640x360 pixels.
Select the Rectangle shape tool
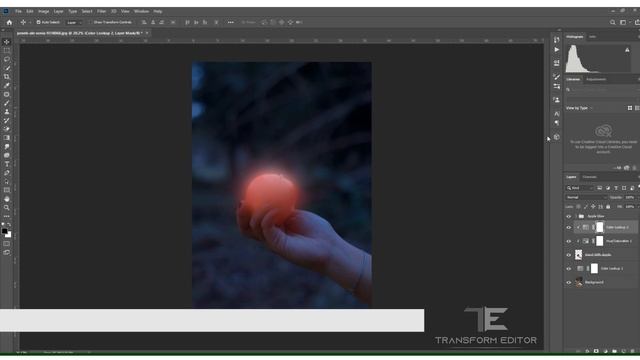7,190
